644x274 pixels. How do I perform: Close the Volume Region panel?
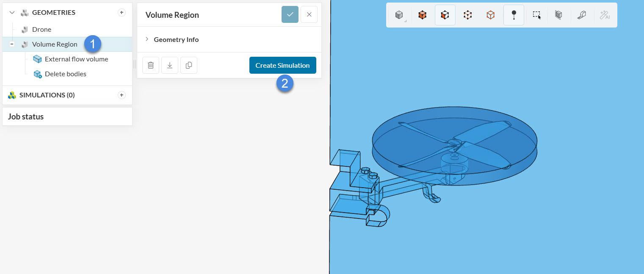click(x=309, y=14)
